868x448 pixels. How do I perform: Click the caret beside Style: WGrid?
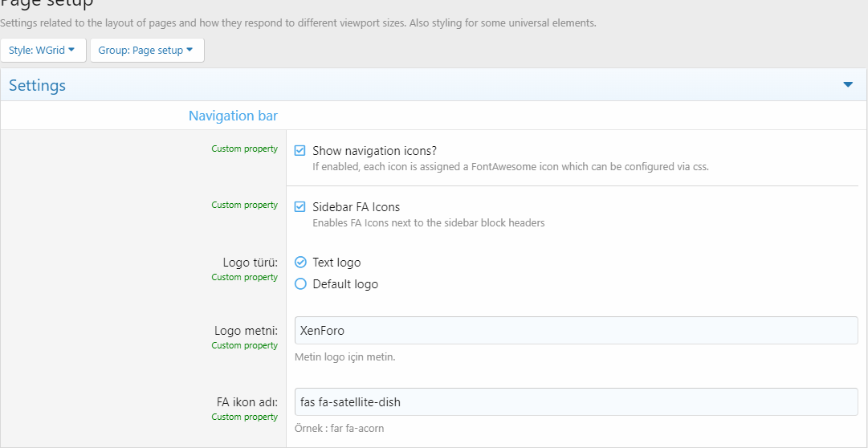point(71,50)
